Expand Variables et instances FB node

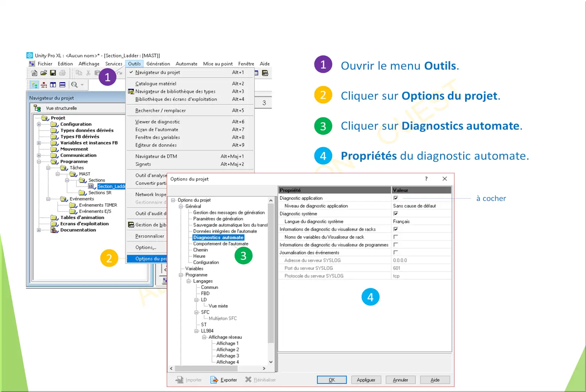tap(39, 143)
